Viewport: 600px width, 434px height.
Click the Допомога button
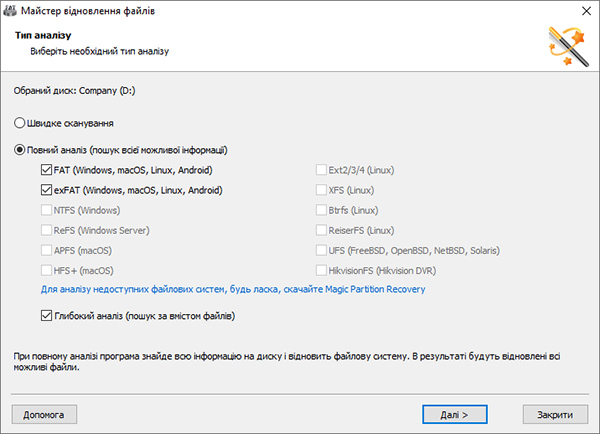44,414
